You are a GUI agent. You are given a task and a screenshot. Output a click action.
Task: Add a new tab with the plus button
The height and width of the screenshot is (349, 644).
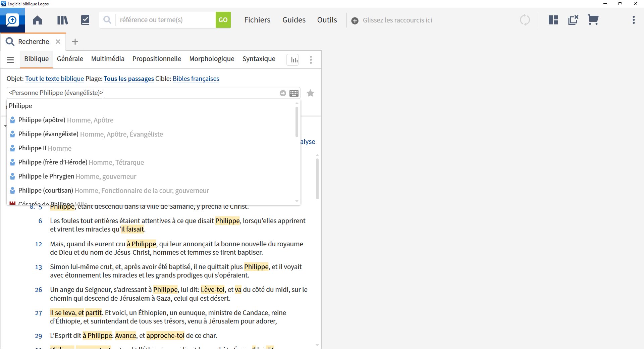tap(75, 42)
